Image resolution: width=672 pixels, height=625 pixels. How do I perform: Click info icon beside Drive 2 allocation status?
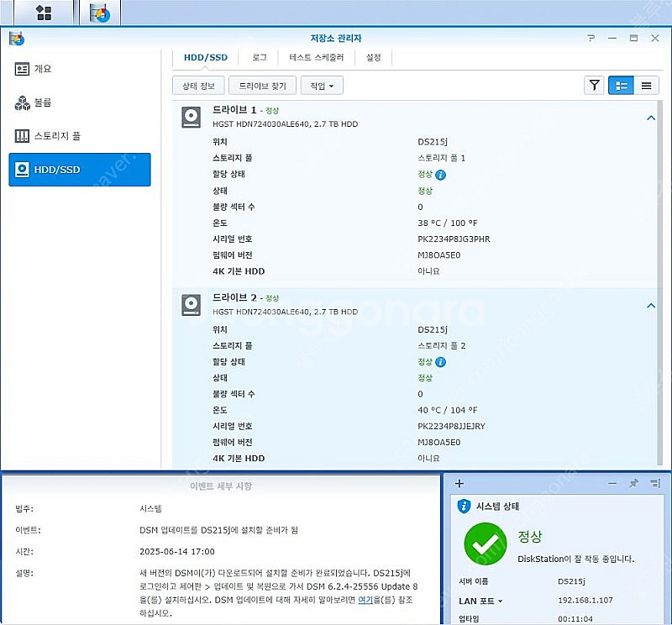(441, 362)
